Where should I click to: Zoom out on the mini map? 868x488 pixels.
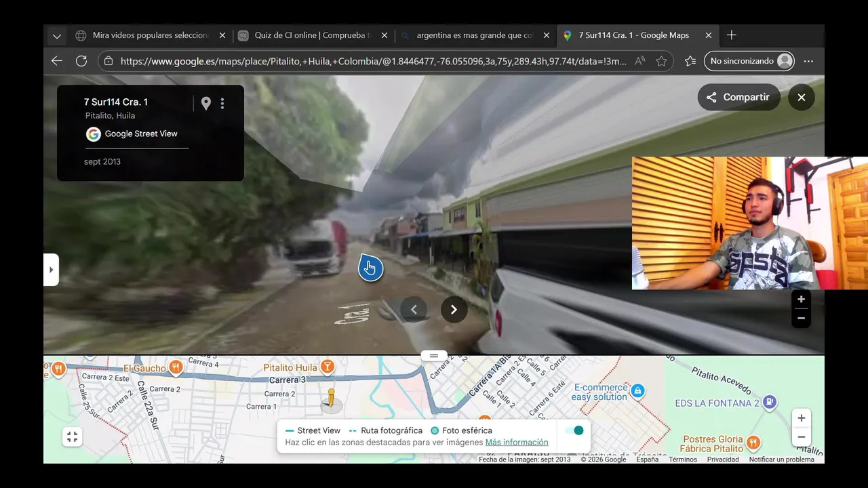pos(801,437)
